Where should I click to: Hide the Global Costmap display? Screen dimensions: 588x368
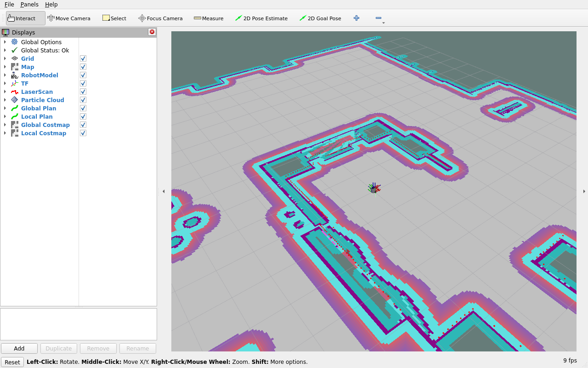[83, 125]
